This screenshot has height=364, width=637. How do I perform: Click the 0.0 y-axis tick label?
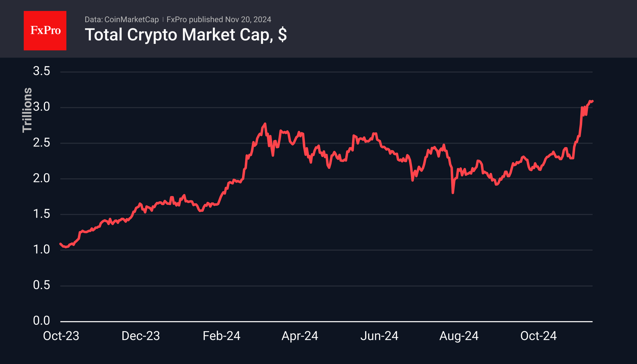tap(41, 320)
